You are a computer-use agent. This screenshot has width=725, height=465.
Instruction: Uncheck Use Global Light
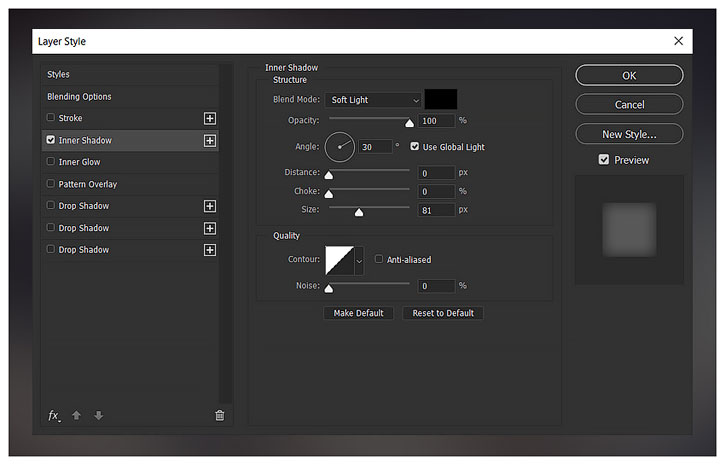coord(415,147)
